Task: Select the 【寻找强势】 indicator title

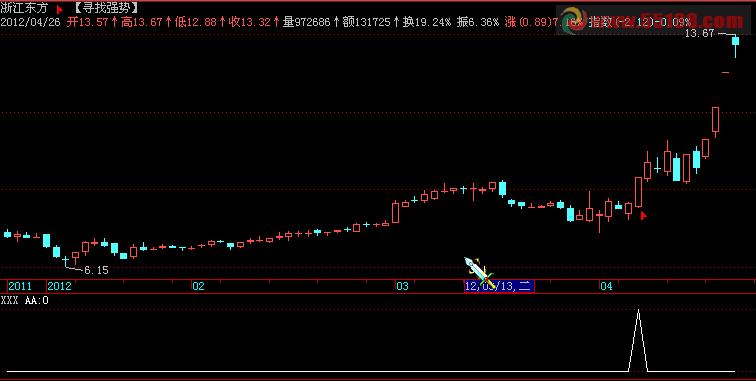Action: click(x=106, y=8)
